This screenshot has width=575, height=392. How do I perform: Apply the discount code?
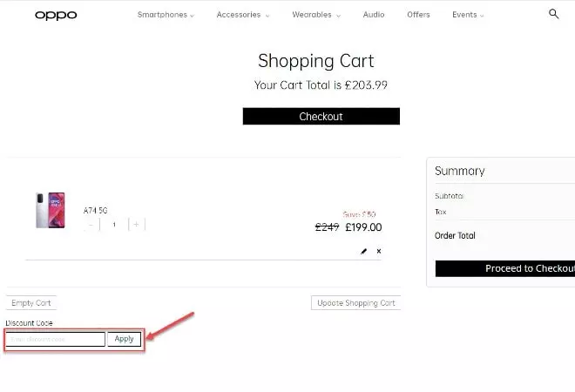(x=124, y=339)
